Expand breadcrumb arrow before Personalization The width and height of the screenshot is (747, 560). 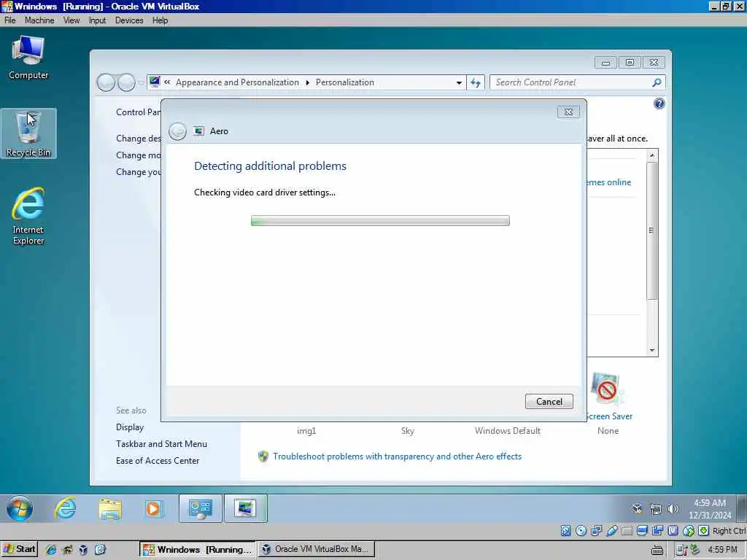tap(307, 82)
